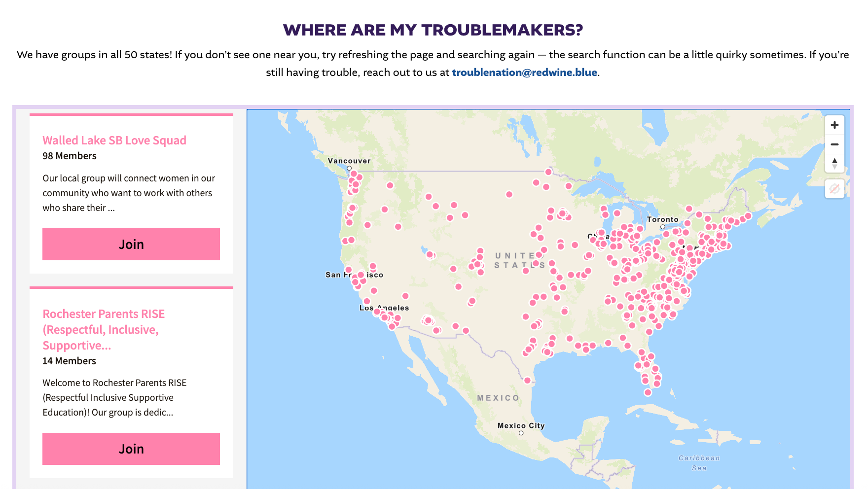Zoom in on the map

pyautogui.click(x=834, y=125)
